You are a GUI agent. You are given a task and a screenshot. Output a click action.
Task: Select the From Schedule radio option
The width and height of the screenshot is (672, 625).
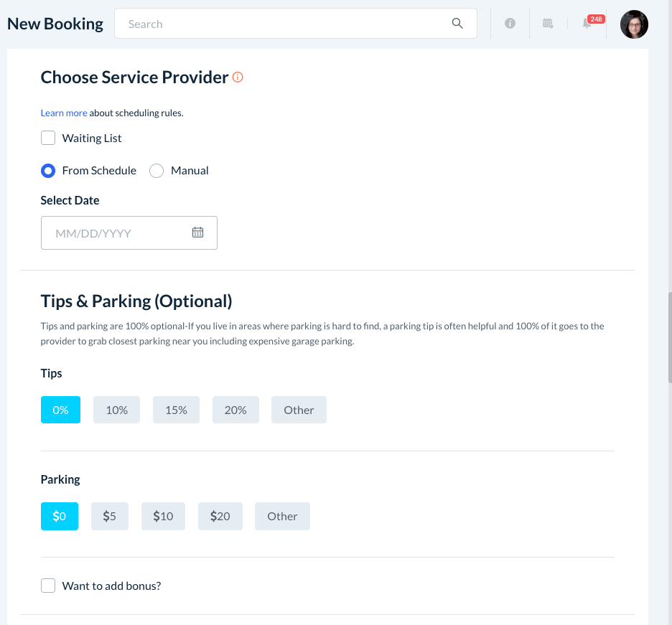point(48,171)
